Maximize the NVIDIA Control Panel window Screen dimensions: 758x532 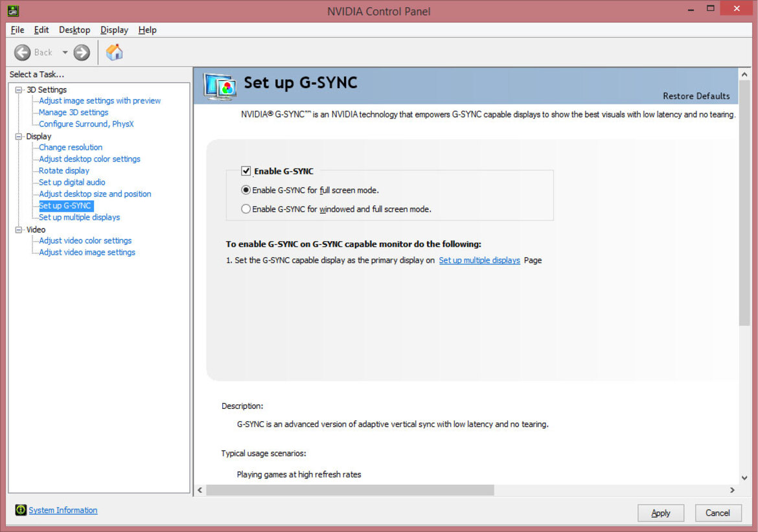click(x=710, y=8)
